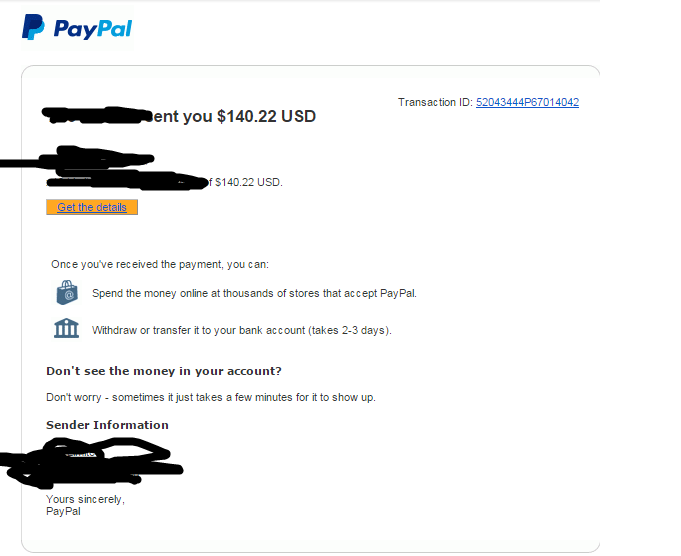Click 'Withdraw or transfer it' sentence
This screenshot has width=681, height=556.
(241, 330)
